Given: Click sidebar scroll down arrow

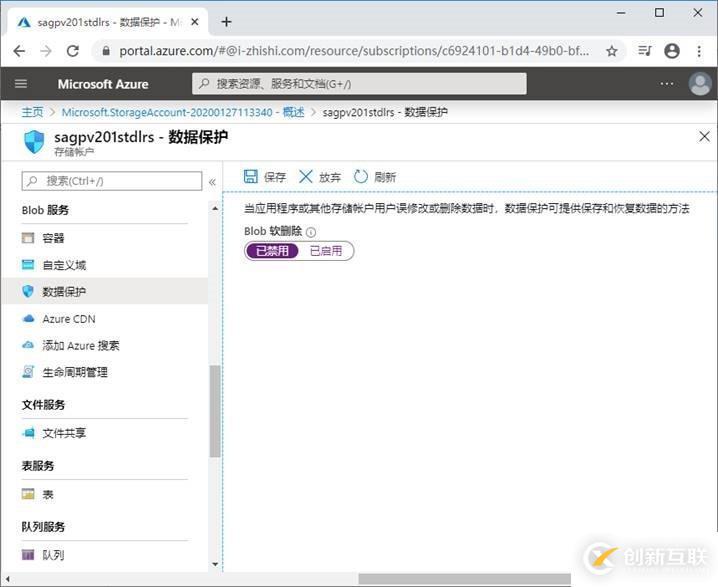Looking at the screenshot, I should click(215, 564).
